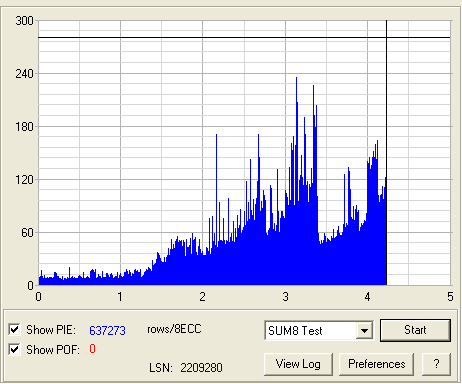This screenshot has height=384, width=462.
Task: Click the question mark help button
Action: [x=436, y=364]
